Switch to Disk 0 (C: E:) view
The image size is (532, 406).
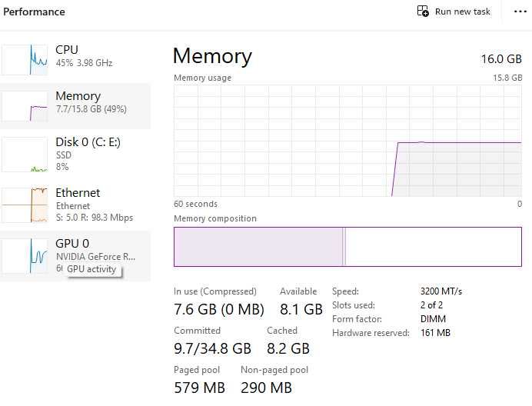88,142
